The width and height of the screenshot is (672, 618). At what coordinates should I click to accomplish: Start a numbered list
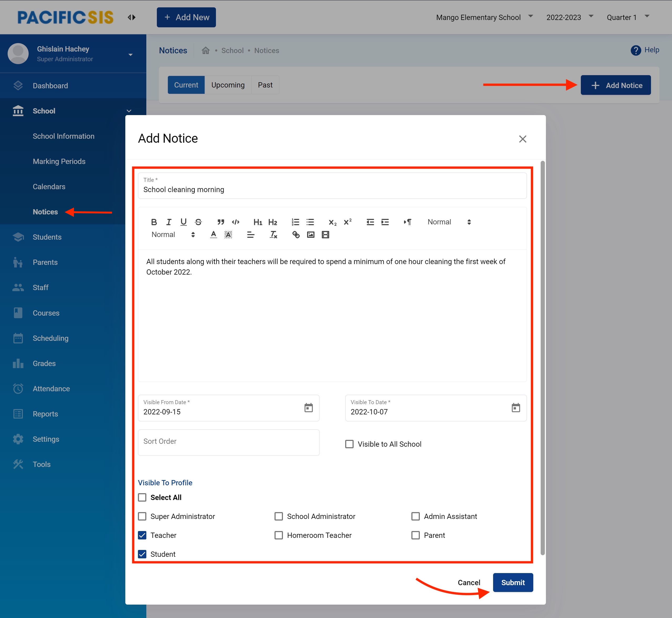tap(295, 222)
